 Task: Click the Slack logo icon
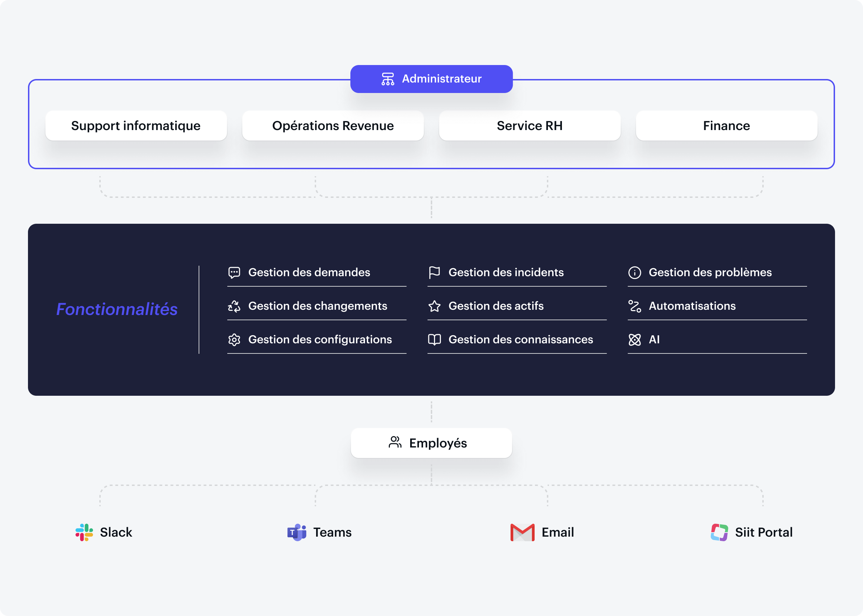point(84,532)
